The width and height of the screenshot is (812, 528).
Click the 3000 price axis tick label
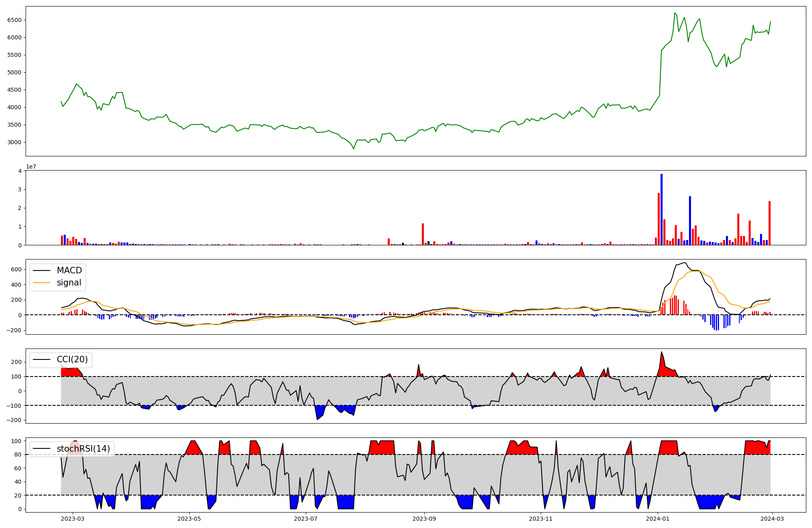(x=15, y=143)
